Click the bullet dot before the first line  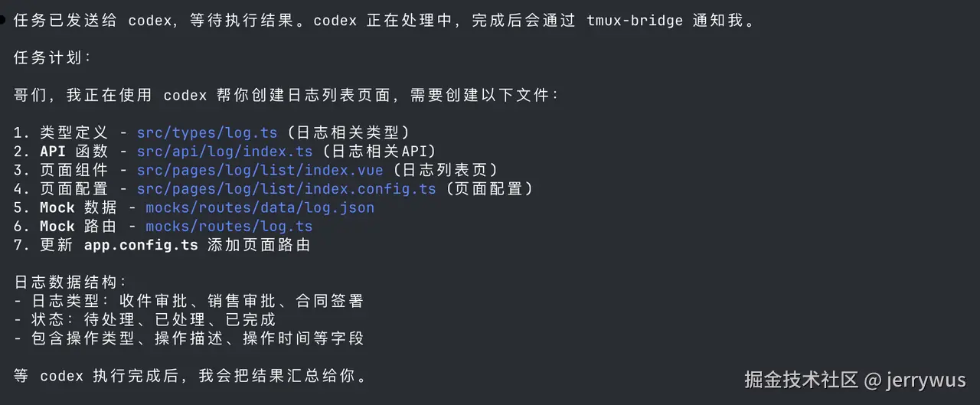click(x=4, y=21)
